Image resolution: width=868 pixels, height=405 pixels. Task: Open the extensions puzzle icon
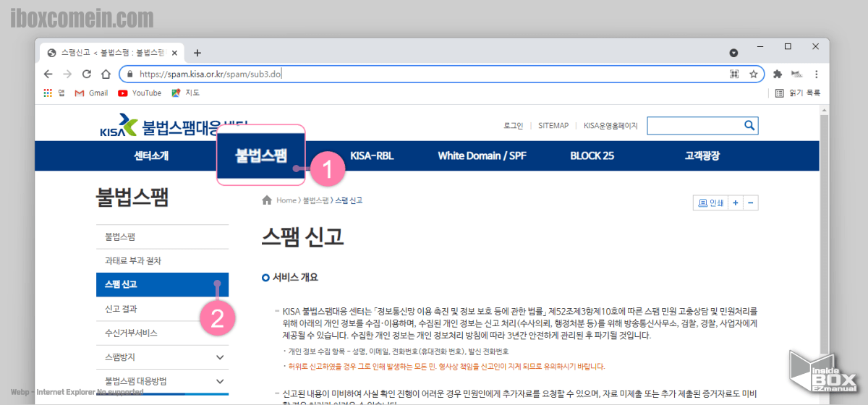coord(778,74)
